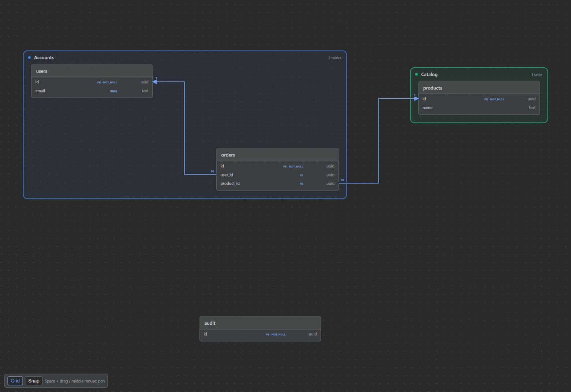Click the PK · NOT_NULL badge in products
The height and width of the screenshot is (392, 571).
pyautogui.click(x=494, y=99)
